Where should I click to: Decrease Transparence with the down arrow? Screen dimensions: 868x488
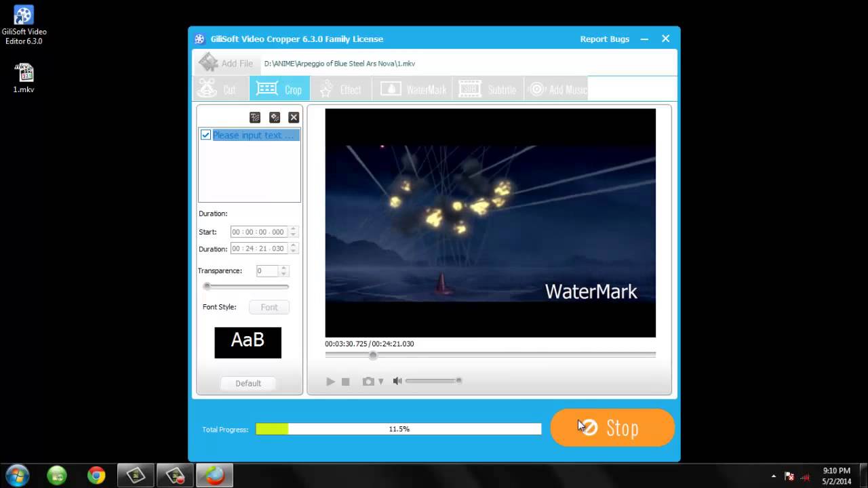283,274
